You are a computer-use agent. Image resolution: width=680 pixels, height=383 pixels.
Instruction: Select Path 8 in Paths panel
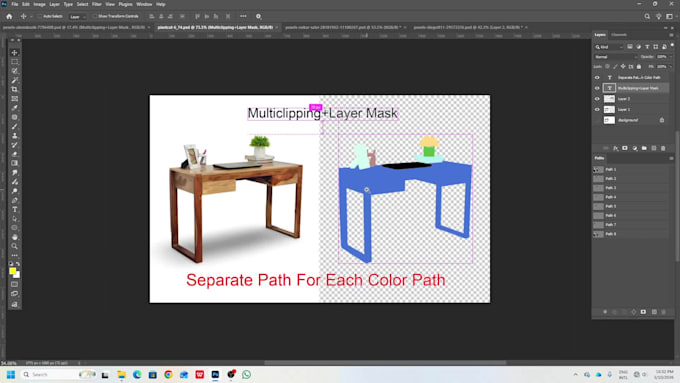click(x=631, y=234)
